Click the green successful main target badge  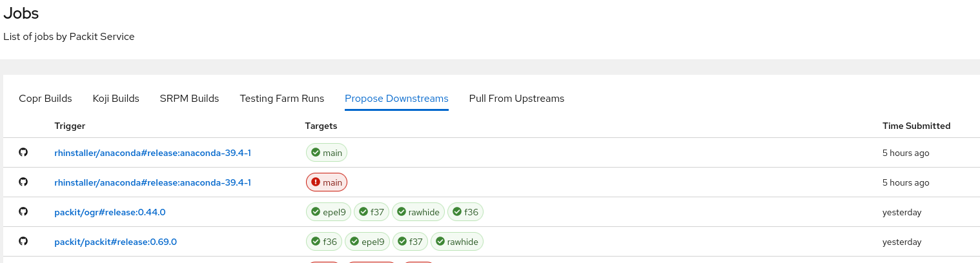coord(327,153)
